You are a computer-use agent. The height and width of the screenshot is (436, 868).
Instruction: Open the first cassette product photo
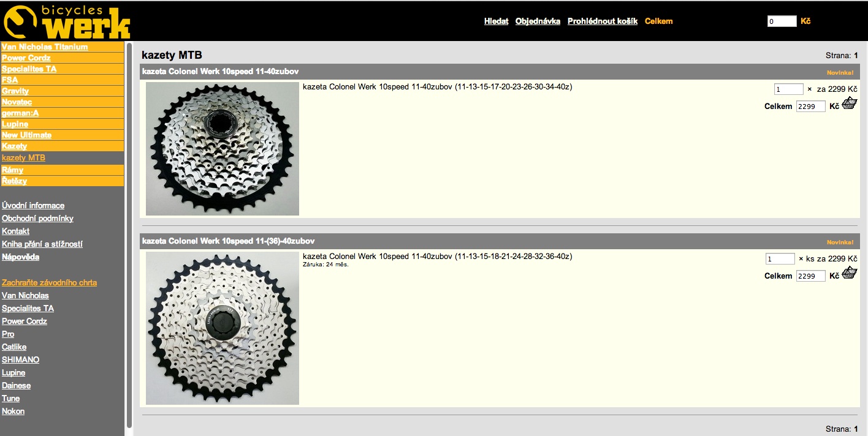(222, 149)
